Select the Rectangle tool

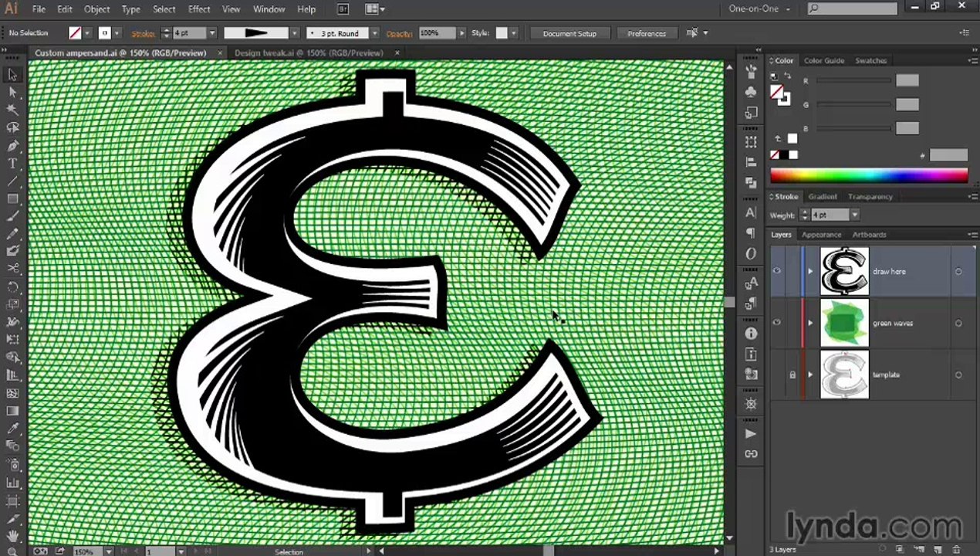click(12, 199)
